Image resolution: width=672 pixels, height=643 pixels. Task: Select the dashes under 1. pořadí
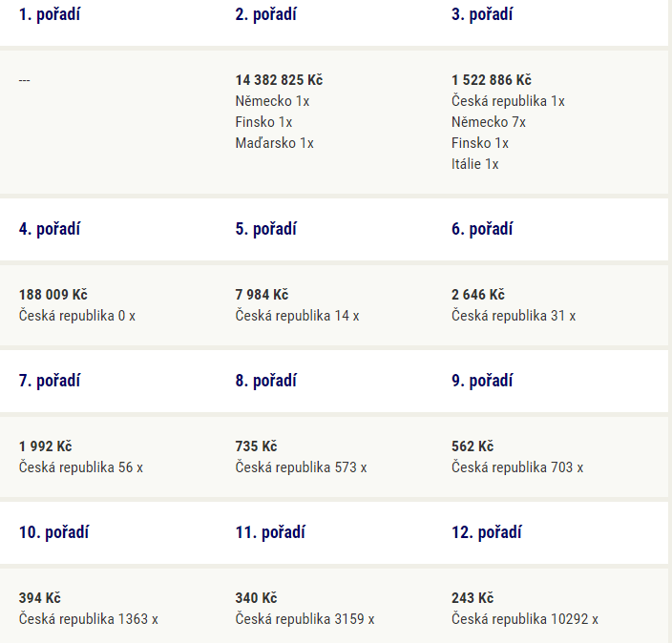pos(25,80)
